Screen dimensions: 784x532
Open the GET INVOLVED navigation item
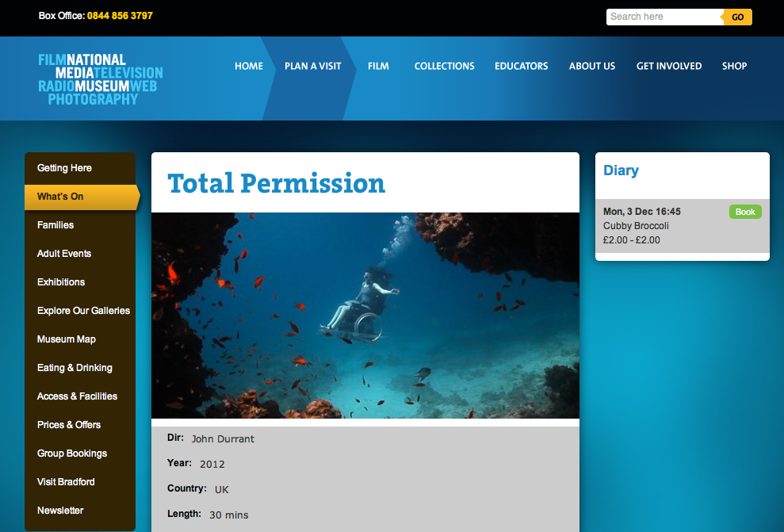click(669, 66)
